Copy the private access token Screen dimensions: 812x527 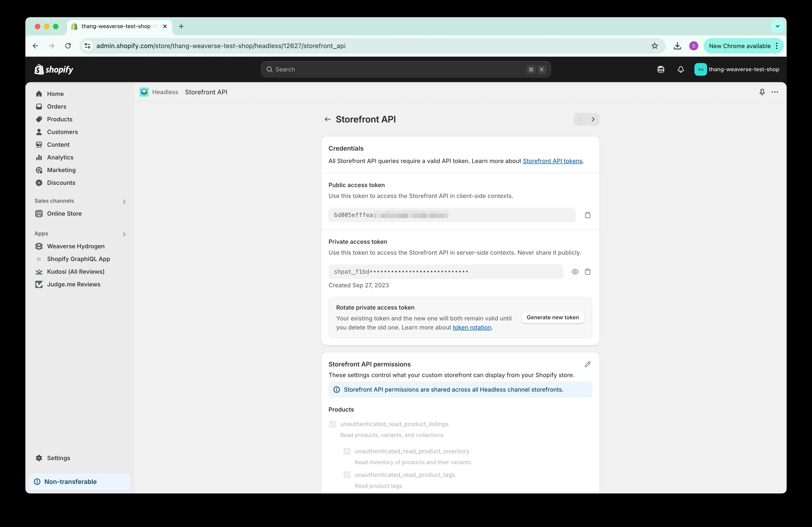[x=587, y=272]
